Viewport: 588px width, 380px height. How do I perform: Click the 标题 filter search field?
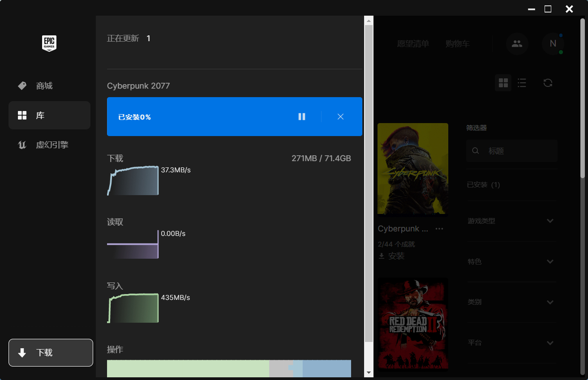[x=512, y=151]
